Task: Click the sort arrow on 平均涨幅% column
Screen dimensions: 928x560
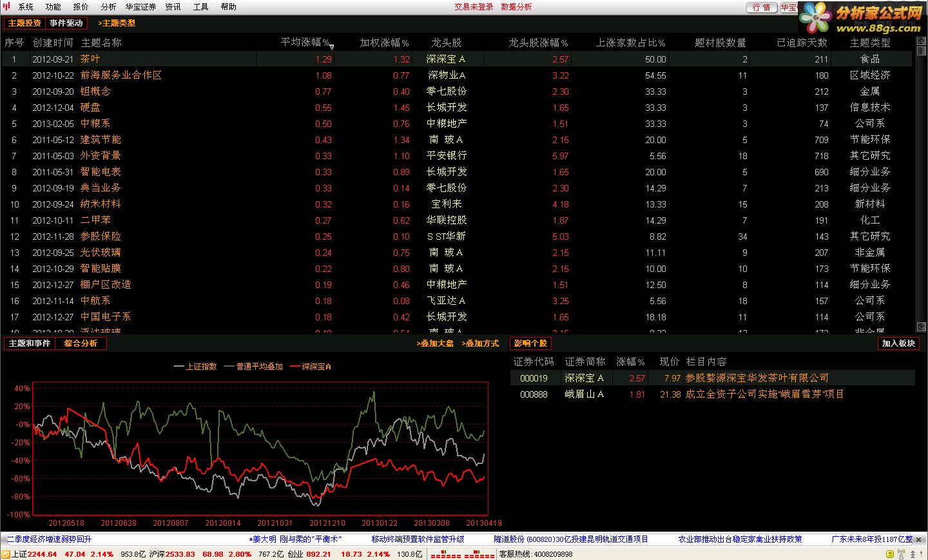Action: click(332, 46)
